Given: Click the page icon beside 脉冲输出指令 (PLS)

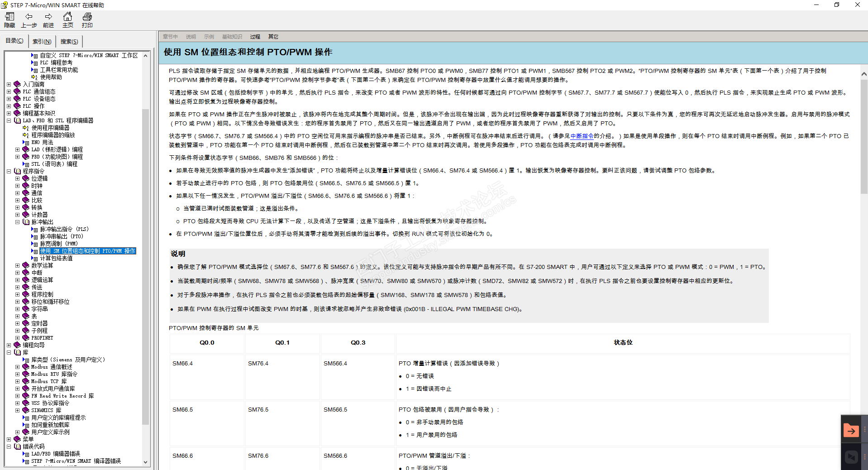Looking at the screenshot, I should 35,229.
